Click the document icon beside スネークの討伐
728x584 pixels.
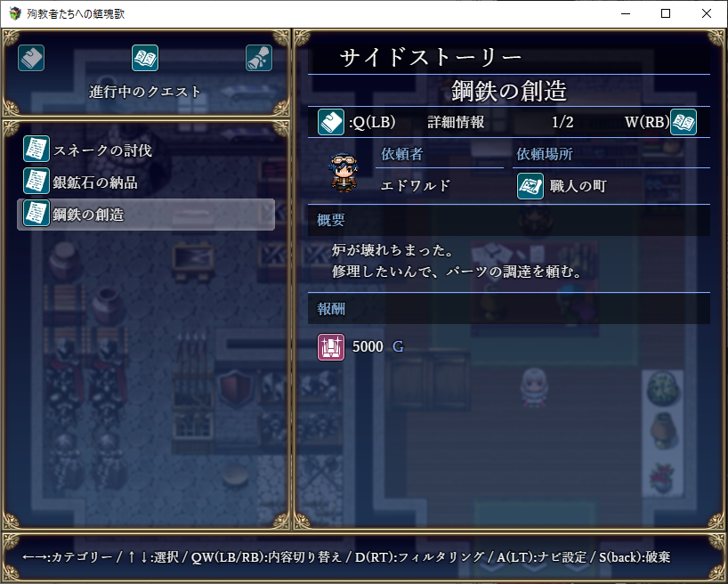coord(36,150)
